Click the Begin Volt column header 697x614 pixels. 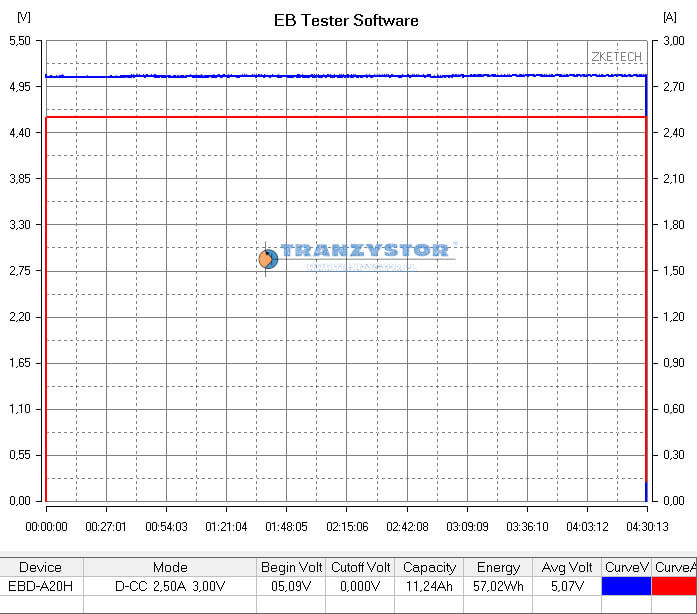point(291,567)
